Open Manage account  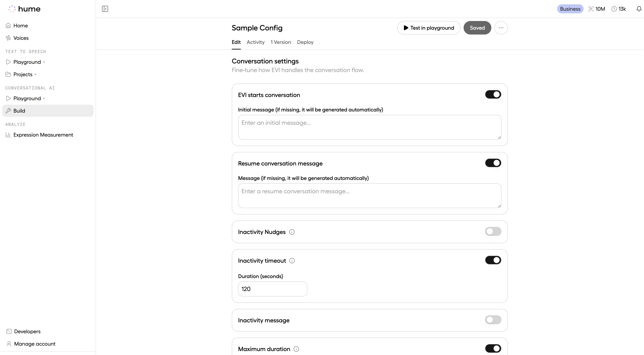click(x=35, y=344)
